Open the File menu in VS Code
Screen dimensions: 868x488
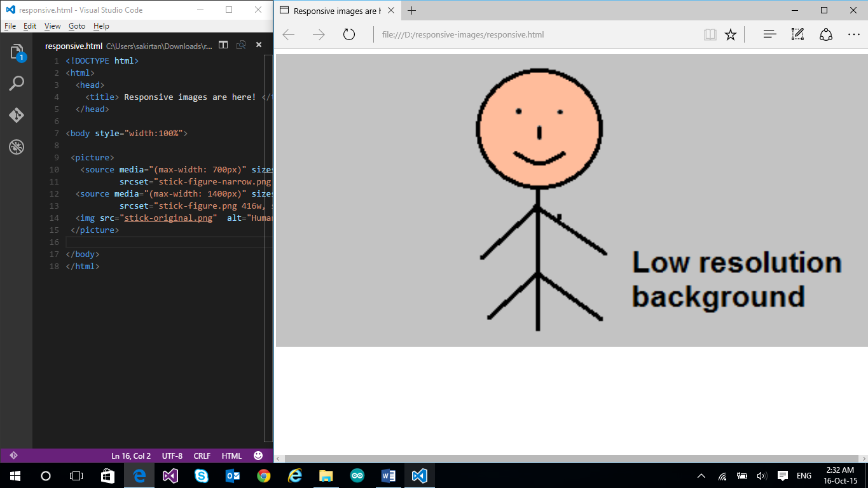[10, 26]
